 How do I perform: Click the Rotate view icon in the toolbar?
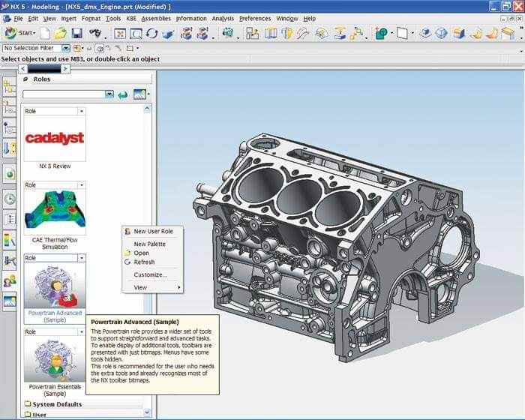click(152, 33)
